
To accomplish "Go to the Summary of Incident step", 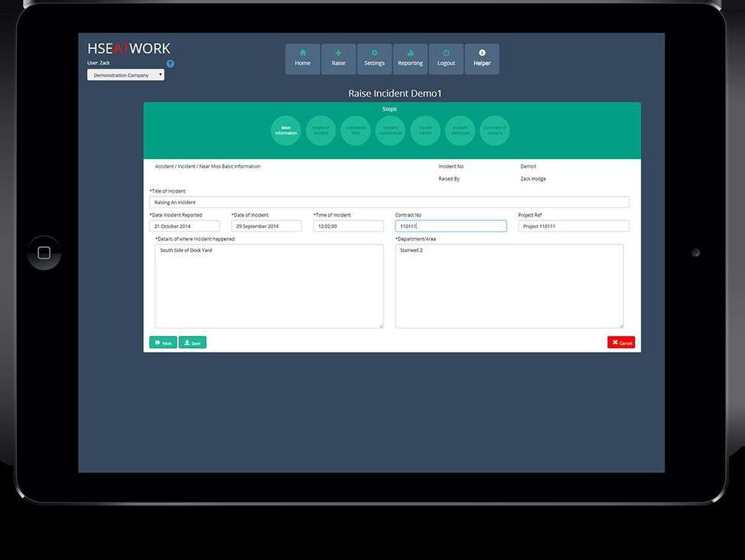I will 494,131.
